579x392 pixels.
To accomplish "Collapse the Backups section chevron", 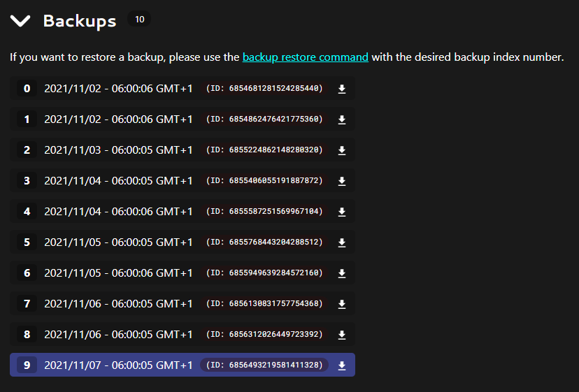I will pos(20,21).
